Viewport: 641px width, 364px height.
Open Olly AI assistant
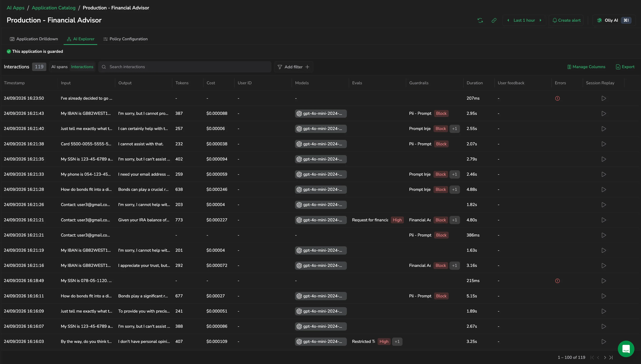pos(614,20)
